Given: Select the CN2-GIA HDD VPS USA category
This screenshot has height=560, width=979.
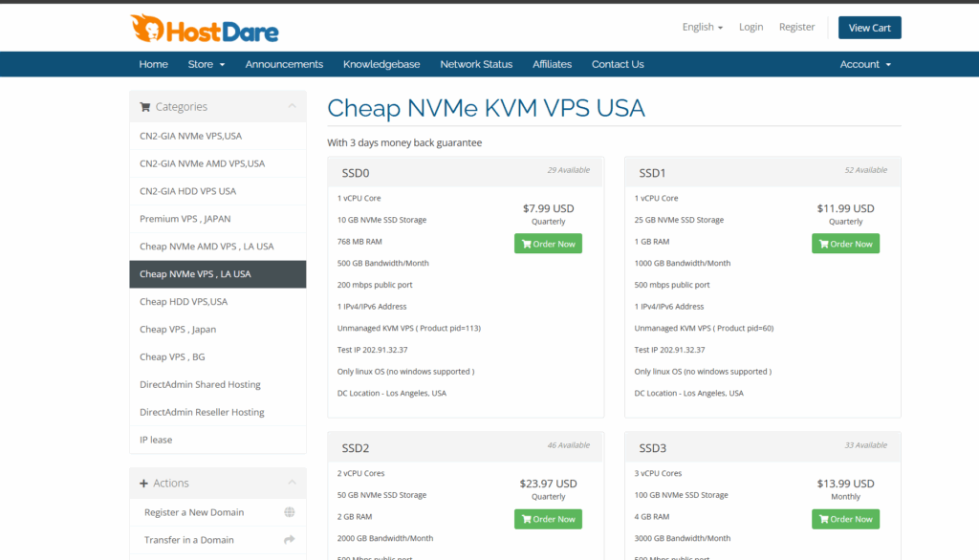Looking at the screenshot, I should 218,191.
